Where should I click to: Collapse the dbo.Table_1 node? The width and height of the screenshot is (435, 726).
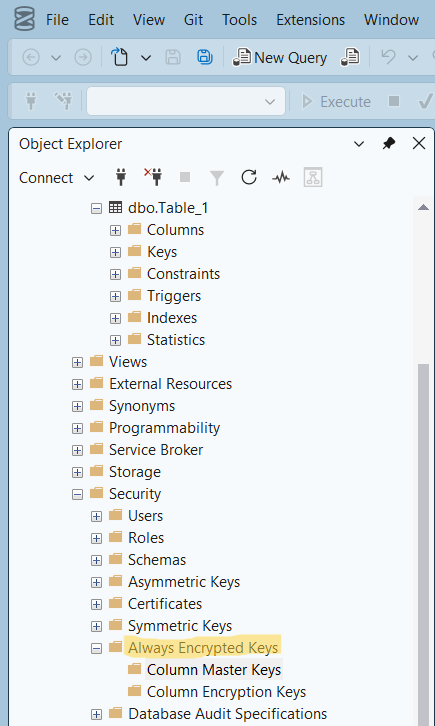click(96, 209)
